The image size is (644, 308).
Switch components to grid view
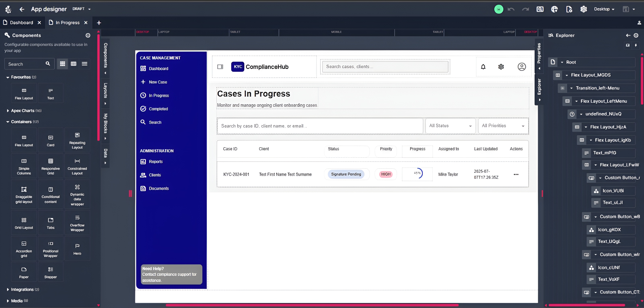[x=63, y=64]
